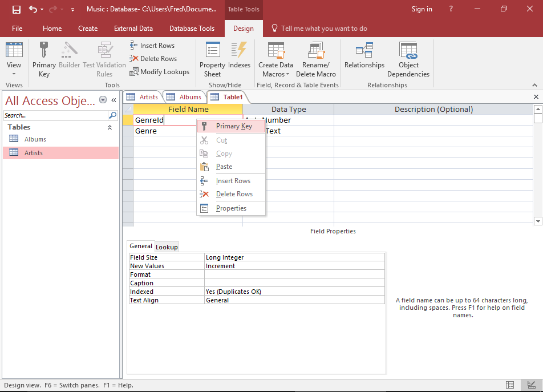The width and height of the screenshot is (543, 392).
Task: Choose Insert Rows in context menu
Action: 231,181
